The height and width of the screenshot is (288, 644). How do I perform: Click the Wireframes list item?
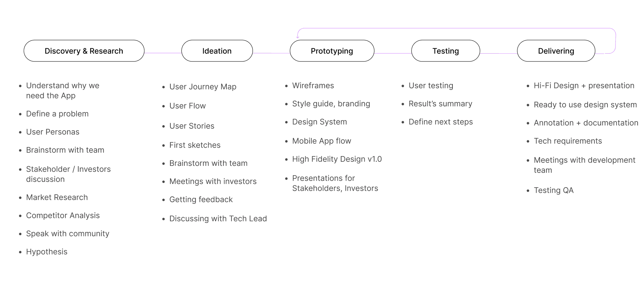coord(313,86)
